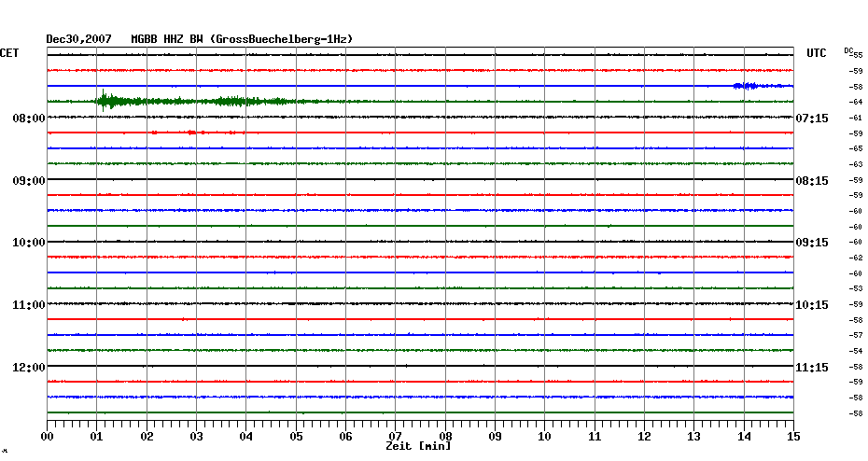The height and width of the screenshot is (461, 868).
Task: Click the 04 minute axis label
Action: click(x=246, y=437)
